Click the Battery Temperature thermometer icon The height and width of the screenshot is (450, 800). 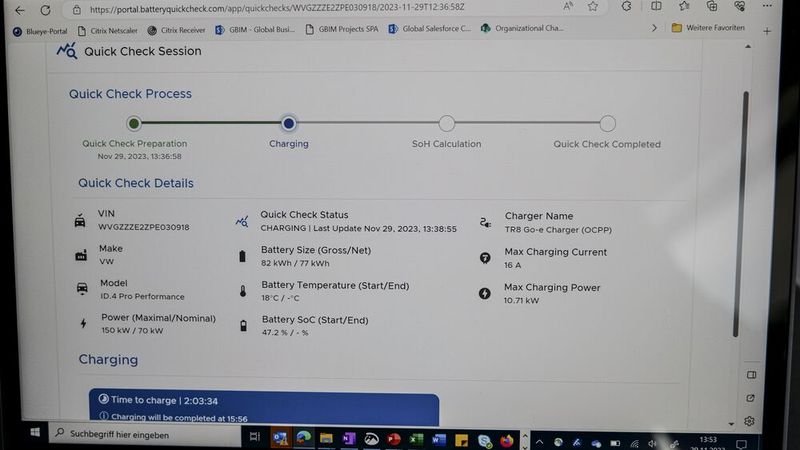tap(243, 291)
